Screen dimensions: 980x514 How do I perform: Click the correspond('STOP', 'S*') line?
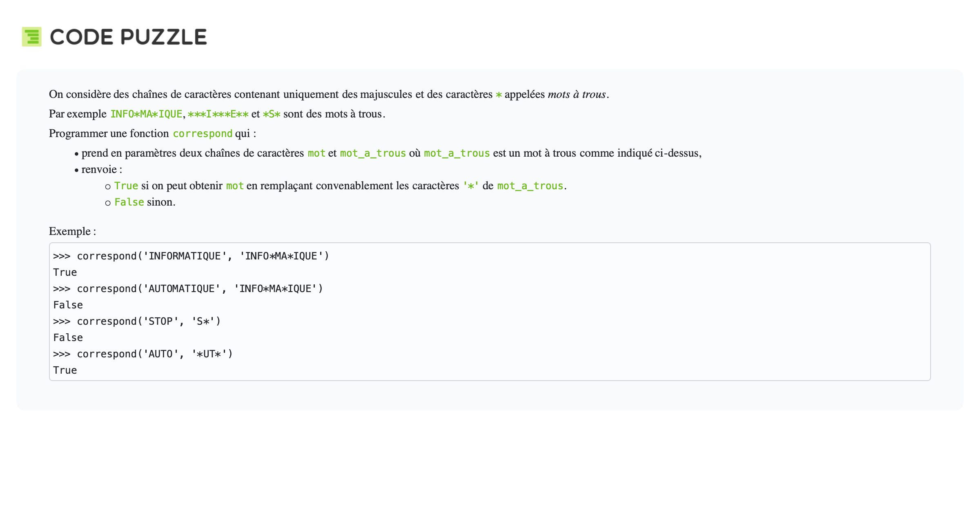136,321
